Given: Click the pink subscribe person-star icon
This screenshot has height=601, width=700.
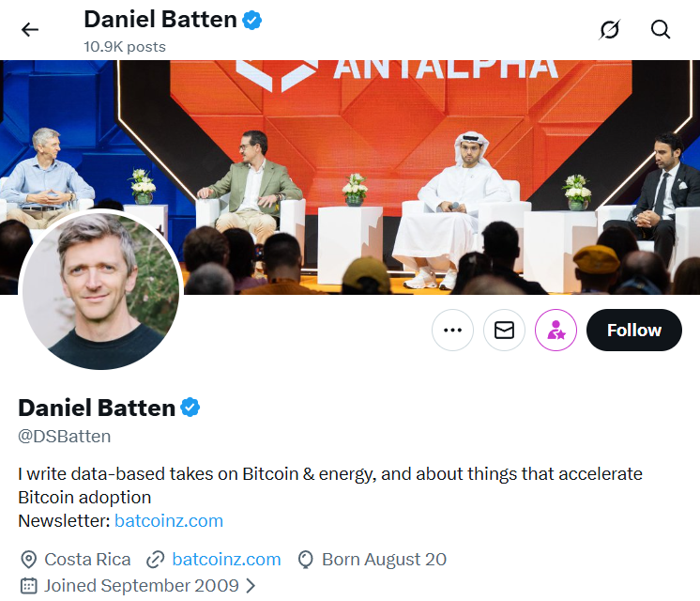Looking at the screenshot, I should [x=555, y=331].
